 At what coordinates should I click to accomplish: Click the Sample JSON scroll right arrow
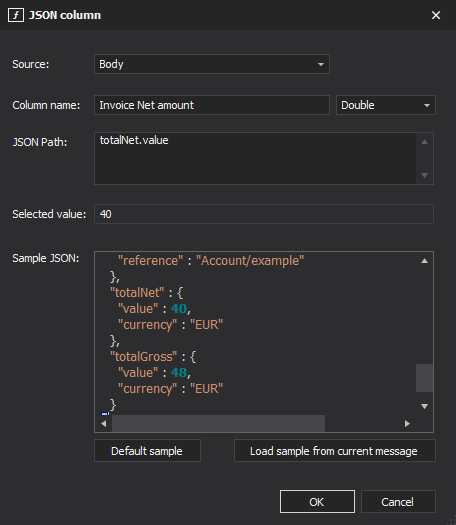pyautogui.click(x=407, y=424)
